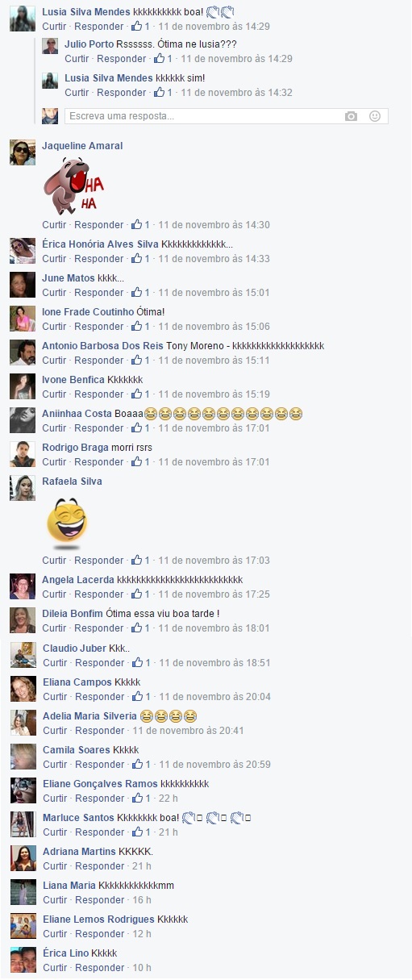Click Responder under Ione Frade Coutinho's comment
The width and height of the screenshot is (412, 980).
(x=99, y=327)
